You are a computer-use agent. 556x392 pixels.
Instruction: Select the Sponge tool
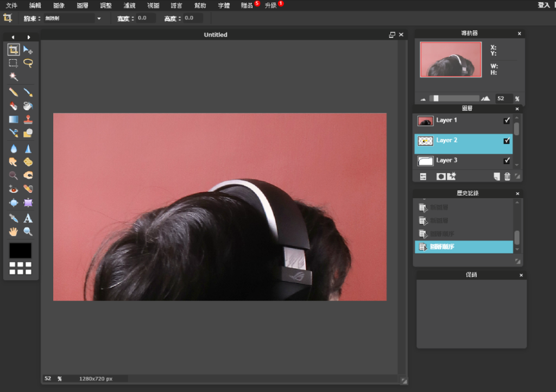[28, 162]
